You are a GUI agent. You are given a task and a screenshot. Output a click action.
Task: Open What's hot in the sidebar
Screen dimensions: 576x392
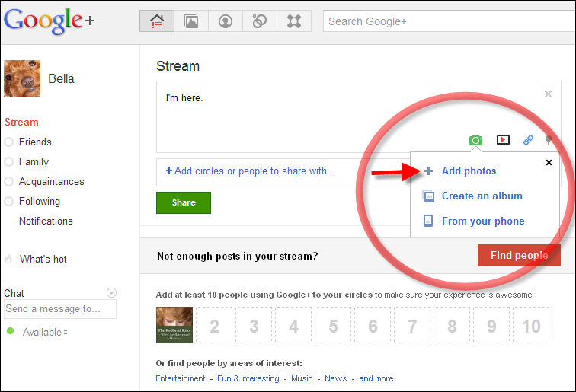tap(43, 259)
